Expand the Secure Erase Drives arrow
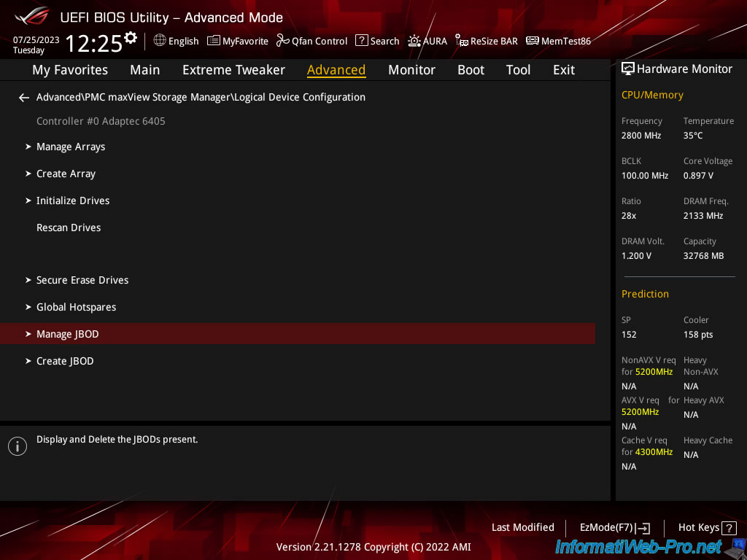The width and height of the screenshot is (747, 560). click(28, 280)
